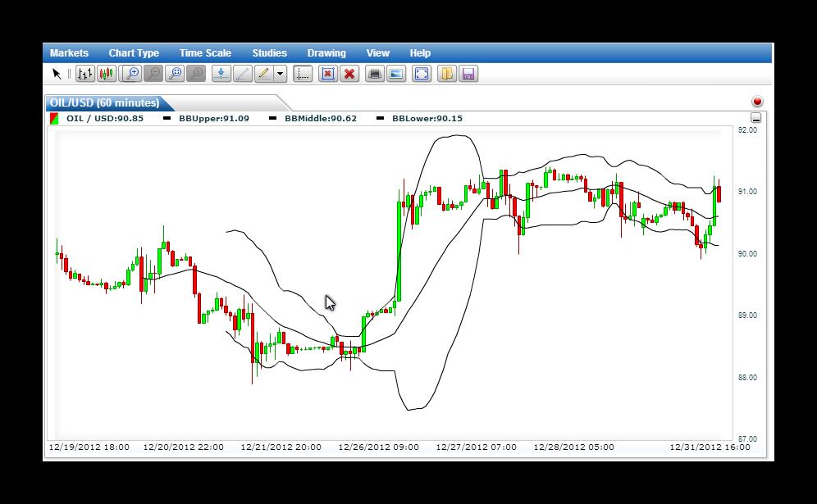817x504 pixels.
Task: Click the BBMiddle:90.62 legend entry
Action: click(x=321, y=118)
